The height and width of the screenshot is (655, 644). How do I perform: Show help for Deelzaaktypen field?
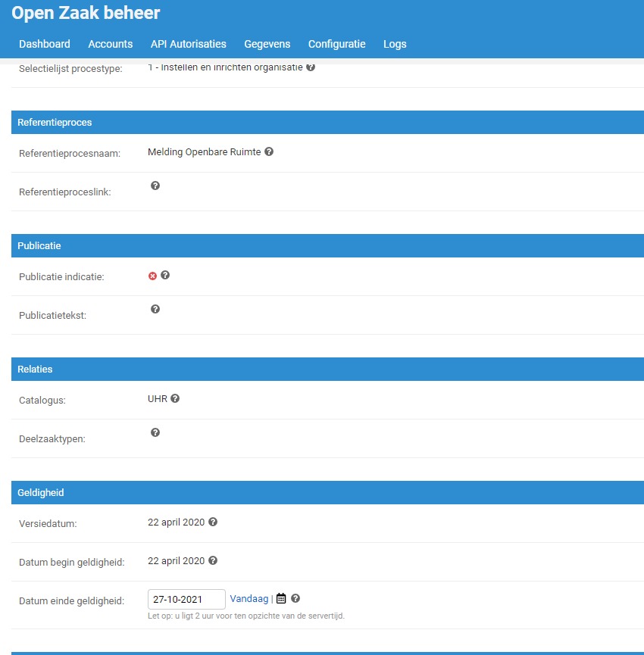coord(155,432)
